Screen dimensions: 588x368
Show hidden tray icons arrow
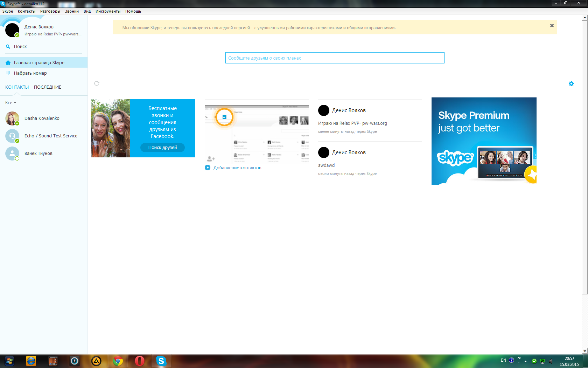(525, 361)
